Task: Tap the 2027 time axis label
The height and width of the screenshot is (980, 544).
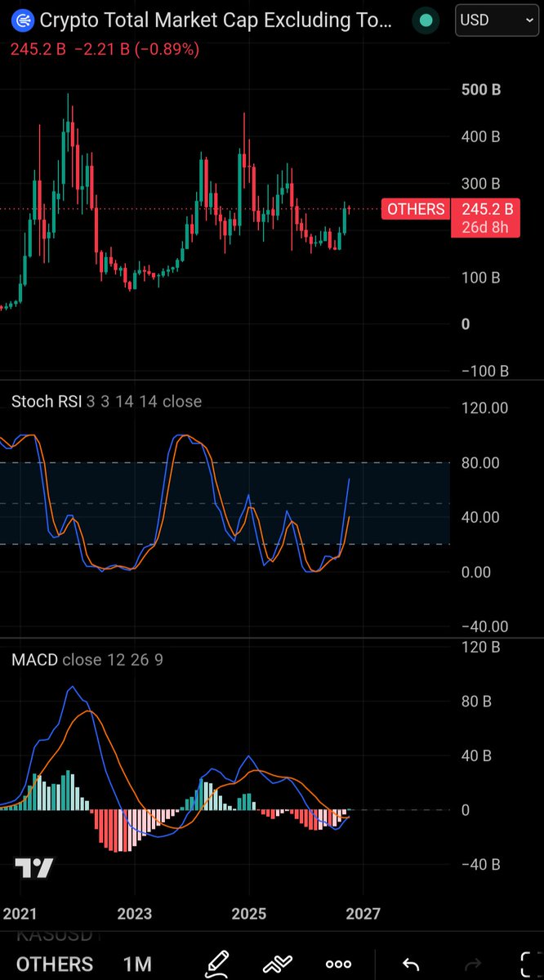Action: (x=362, y=913)
